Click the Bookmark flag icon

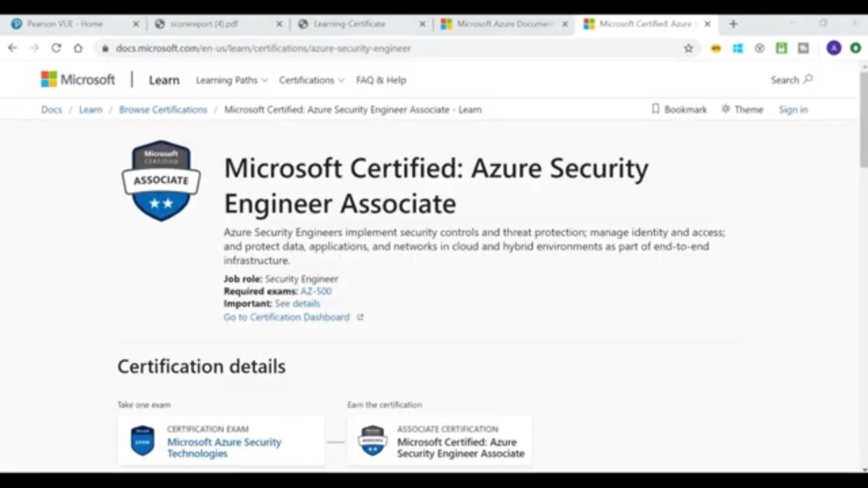655,109
